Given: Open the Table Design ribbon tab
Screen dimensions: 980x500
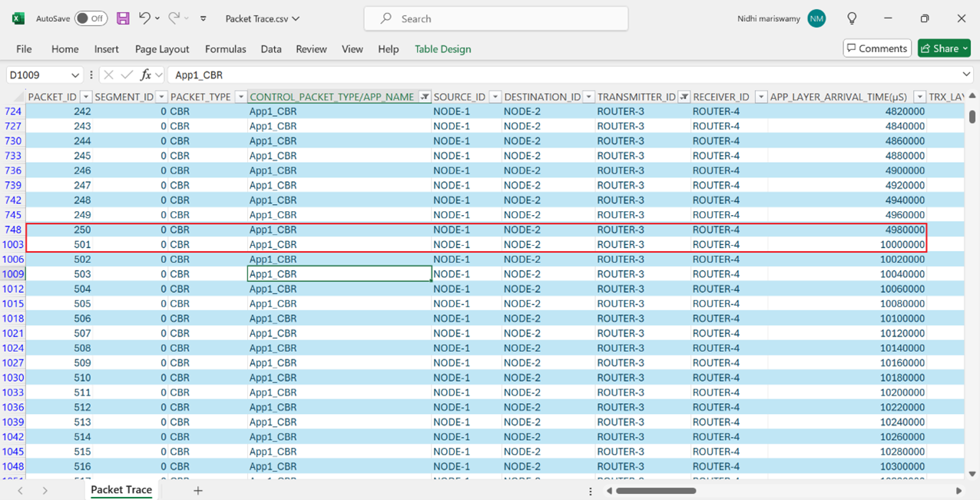Looking at the screenshot, I should pos(442,49).
